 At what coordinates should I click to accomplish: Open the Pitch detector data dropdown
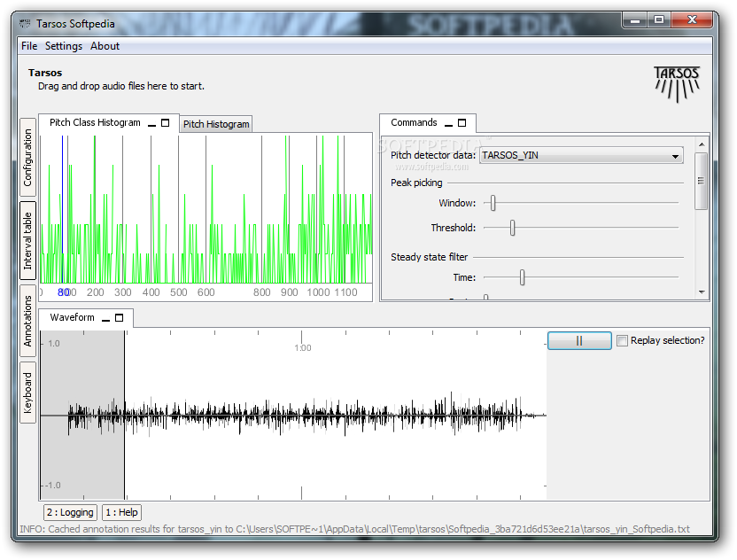[x=581, y=156]
